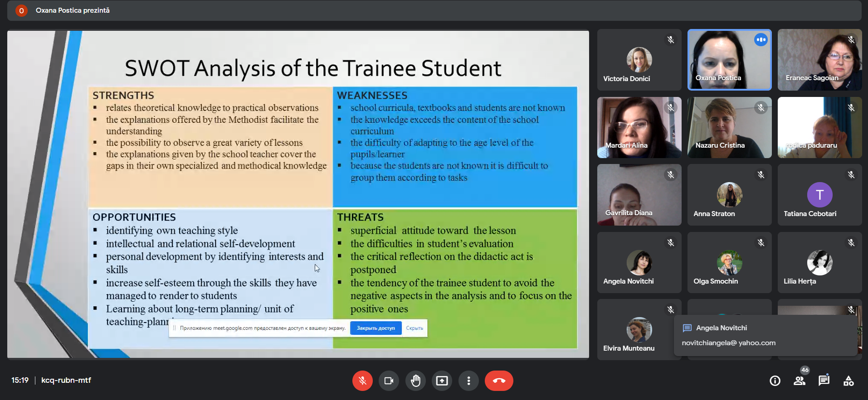Open the activities shapes icon

click(848, 381)
